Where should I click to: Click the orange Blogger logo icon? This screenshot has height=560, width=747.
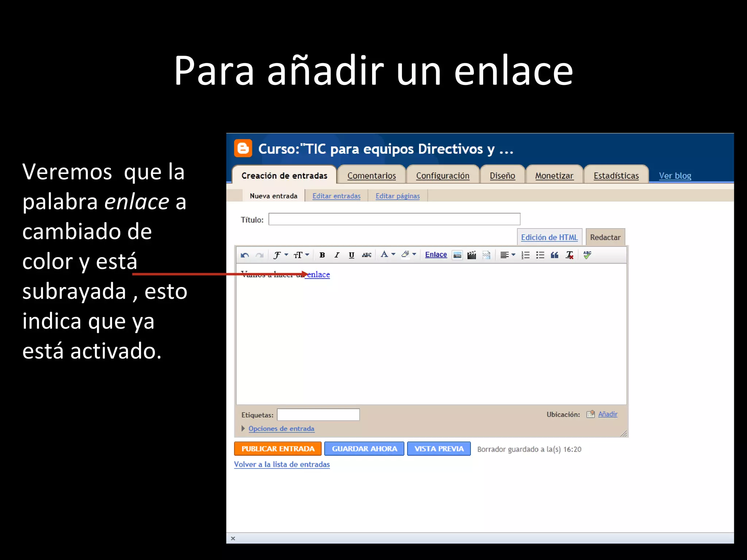(243, 148)
